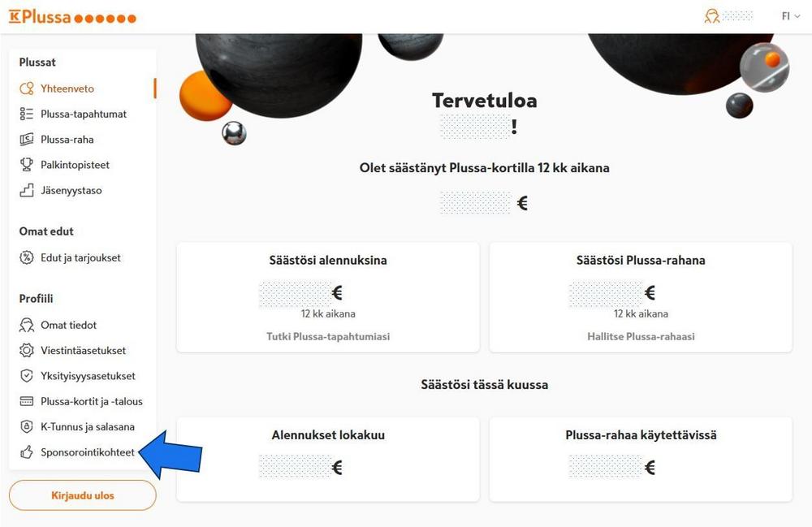This screenshot has height=527, width=812.
Task: Click the Plussa-rahaa käytettävissä card
Action: pyautogui.click(x=641, y=459)
